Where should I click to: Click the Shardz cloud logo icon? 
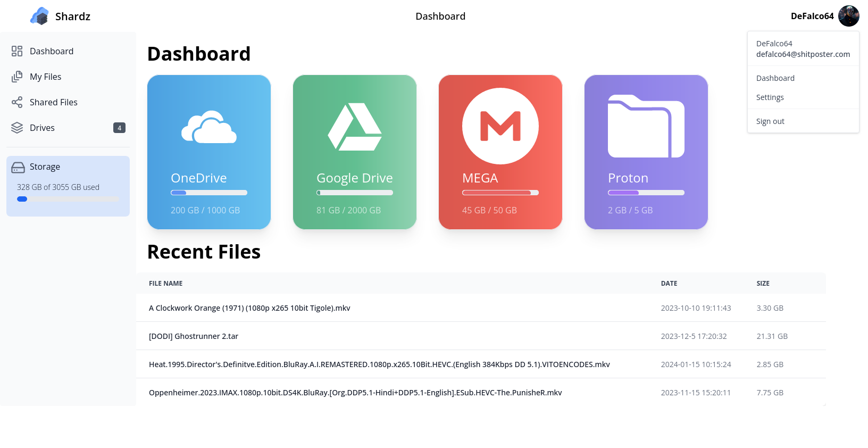(39, 16)
